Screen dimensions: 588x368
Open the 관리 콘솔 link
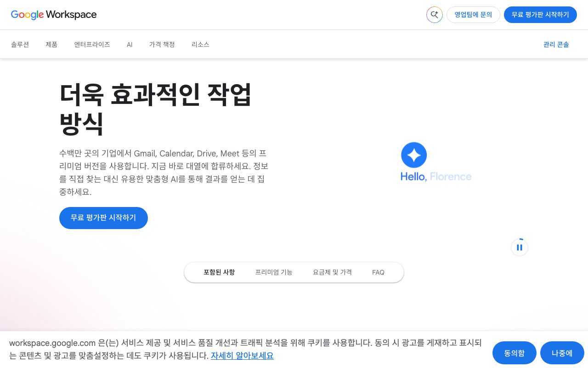click(556, 45)
